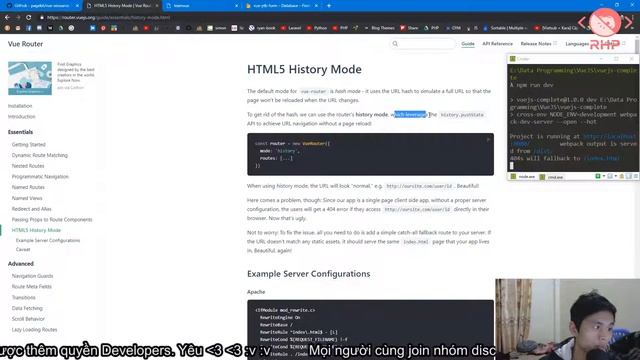Click the documentation search field
The image size is (640, 360).
[x=423, y=44]
